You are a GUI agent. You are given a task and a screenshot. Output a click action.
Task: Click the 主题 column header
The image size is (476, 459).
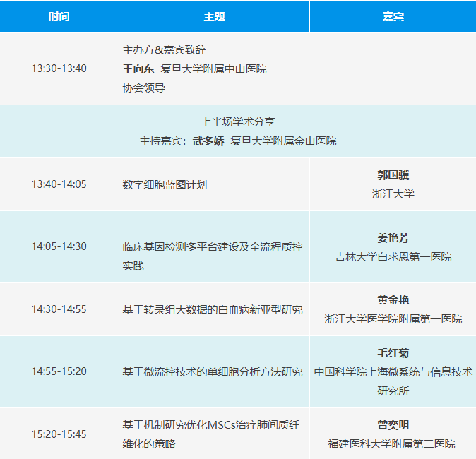click(214, 17)
